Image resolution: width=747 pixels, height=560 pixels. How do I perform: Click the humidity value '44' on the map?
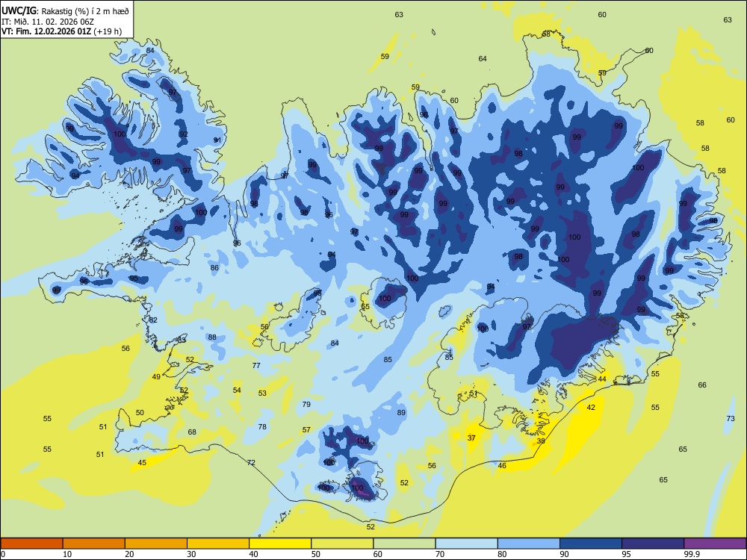point(602,379)
